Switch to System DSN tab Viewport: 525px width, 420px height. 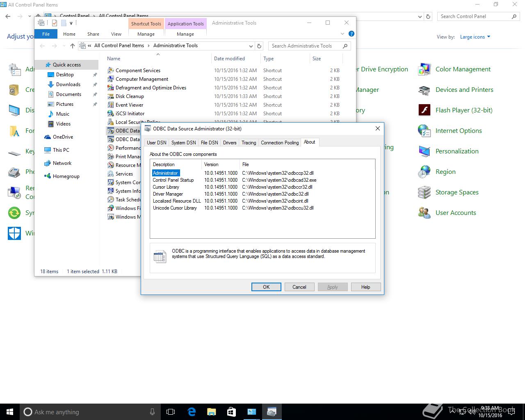[x=183, y=143]
